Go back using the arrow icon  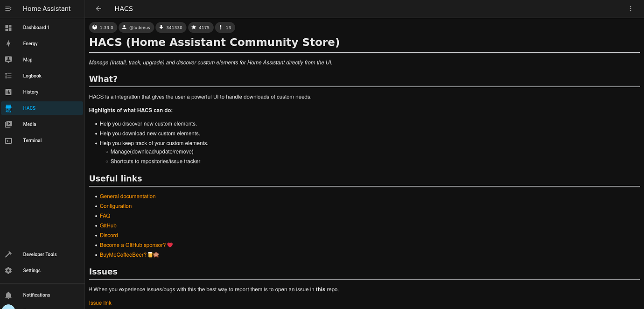pos(98,8)
